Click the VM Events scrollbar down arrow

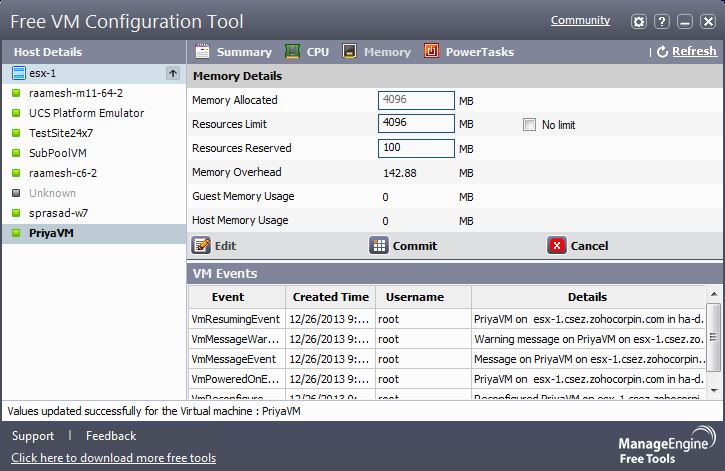[714, 391]
